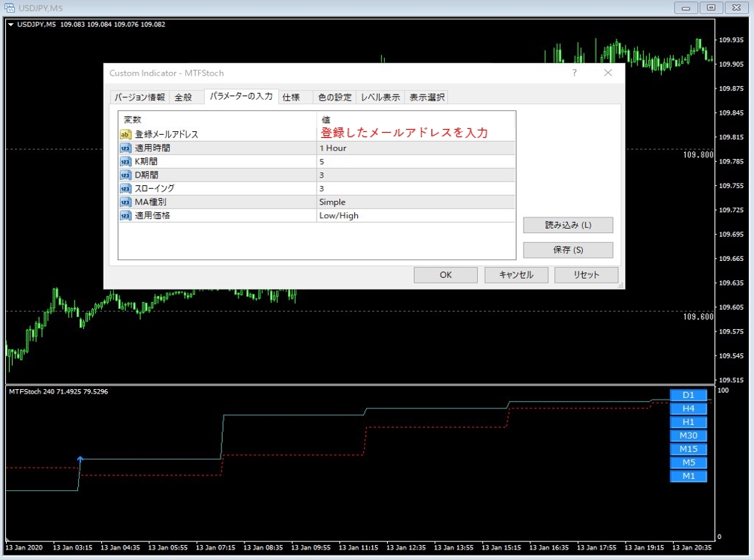Open the レベル表示 tab
The height and width of the screenshot is (560, 754).
pyautogui.click(x=380, y=97)
